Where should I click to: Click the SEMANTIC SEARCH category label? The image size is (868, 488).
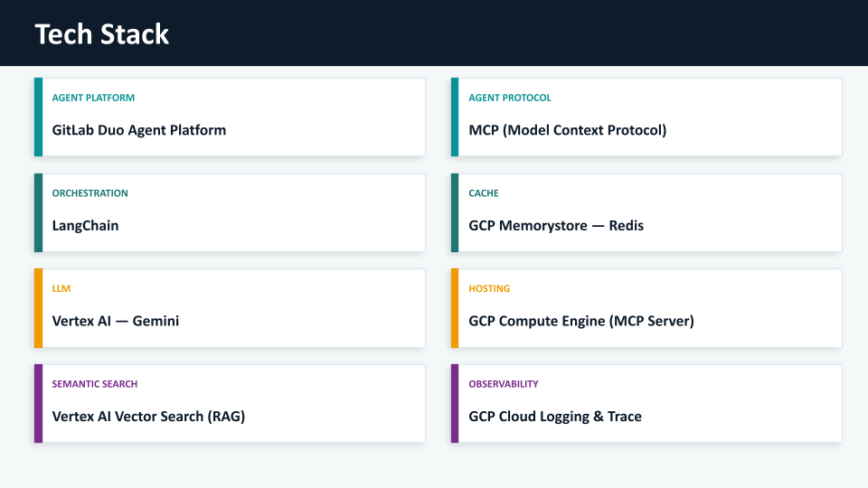[94, 384]
